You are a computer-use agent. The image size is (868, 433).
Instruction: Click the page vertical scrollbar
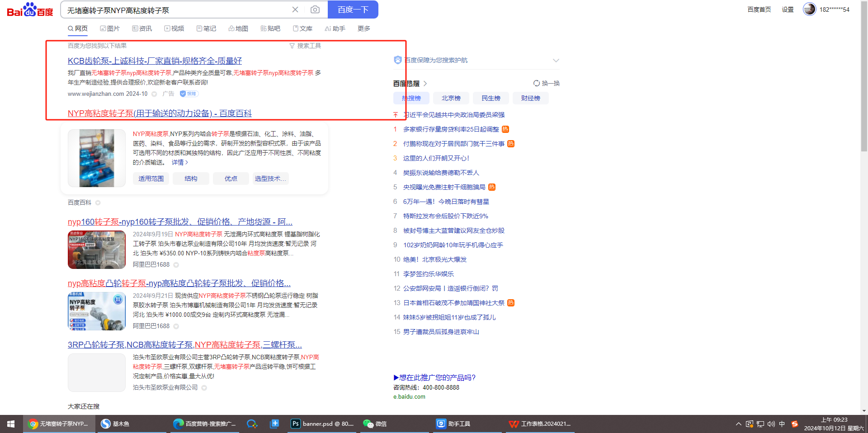(x=864, y=90)
